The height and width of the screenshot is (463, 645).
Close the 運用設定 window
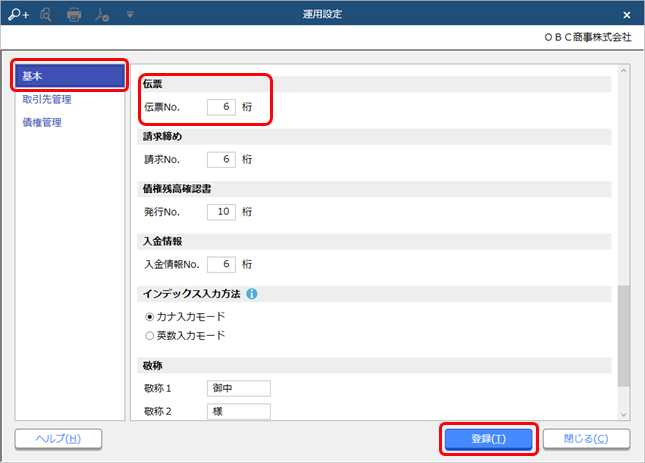click(626, 15)
